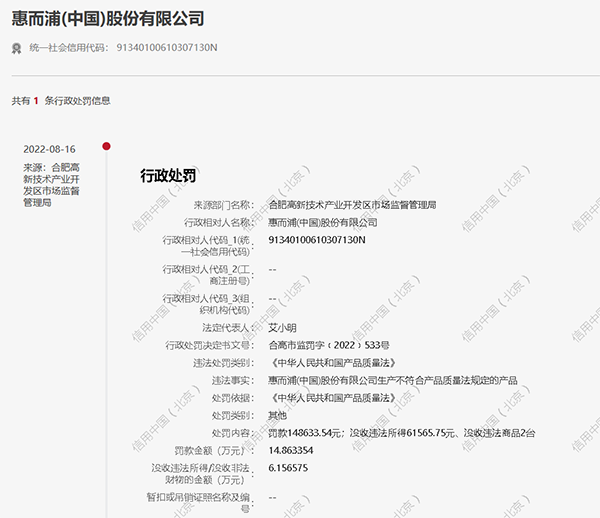The height and width of the screenshot is (518, 600).
Task: Click the 没收违法所得/没收非法财物的金额 label
Action: click(x=202, y=474)
